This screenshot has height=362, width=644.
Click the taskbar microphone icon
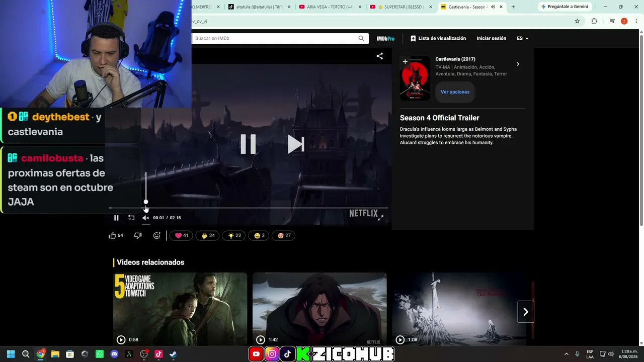coord(577,354)
